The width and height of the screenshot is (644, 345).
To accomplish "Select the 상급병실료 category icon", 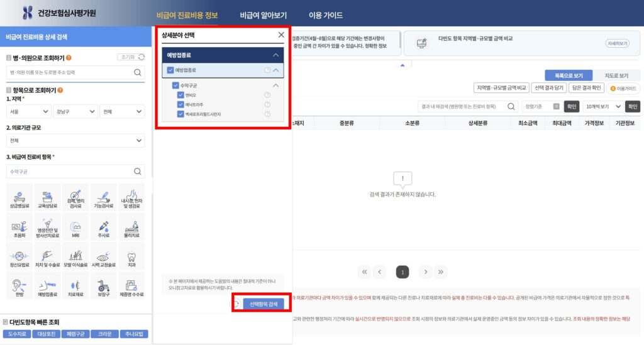I will 19,199.
